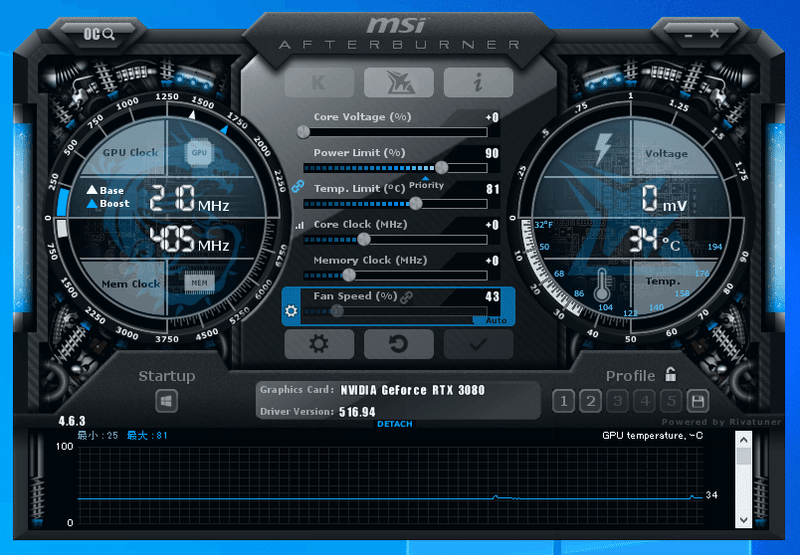Screen dimensions: 800x555
Task: Toggle the Profile lock icon
Action: click(x=670, y=374)
